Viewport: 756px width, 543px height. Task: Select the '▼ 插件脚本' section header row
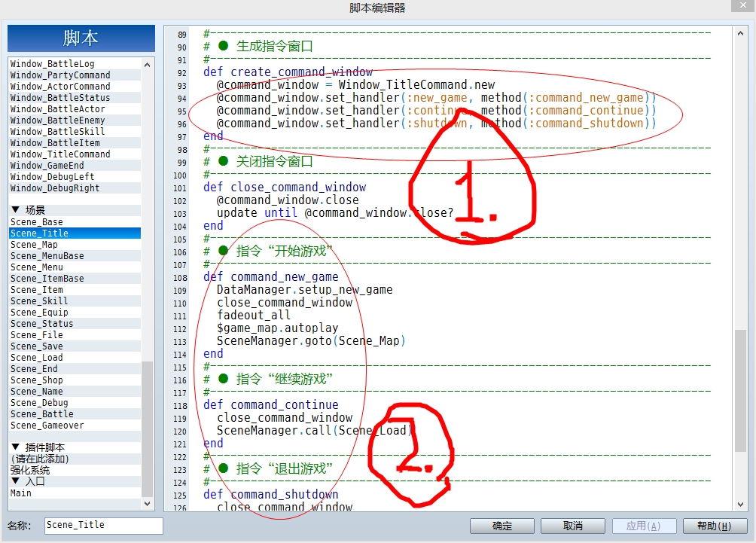click(75, 447)
